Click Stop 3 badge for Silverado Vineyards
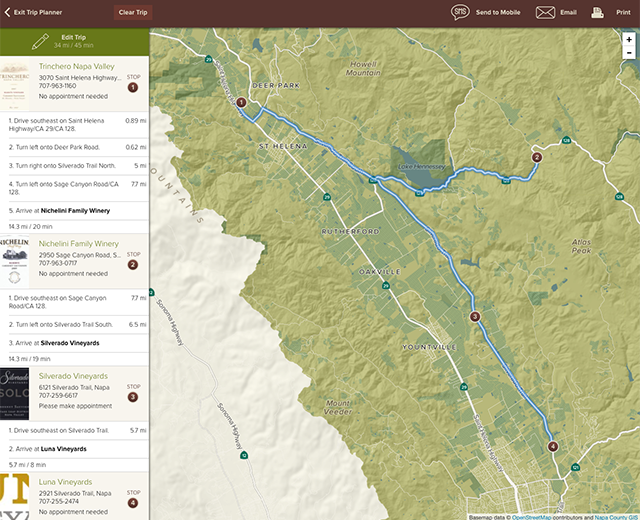The height and width of the screenshot is (520, 640). tap(133, 397)
